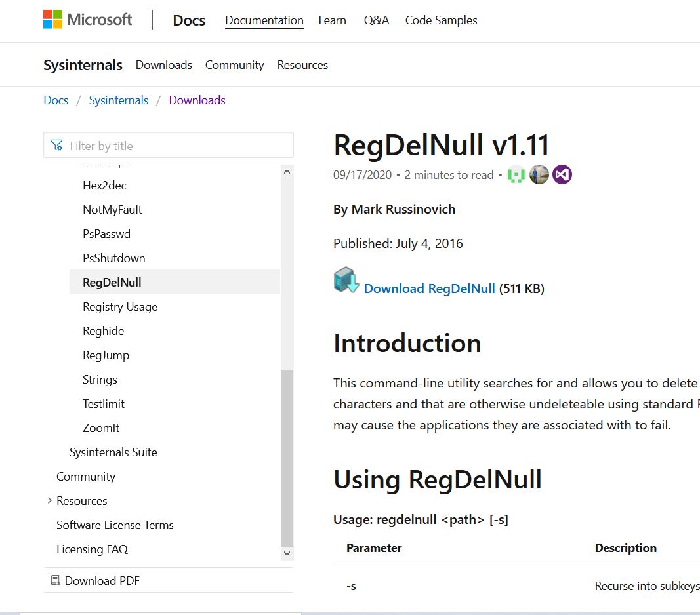Expand the Resources tree chevron
This screenshot has height=615, width=700.
tap(50, 500)
